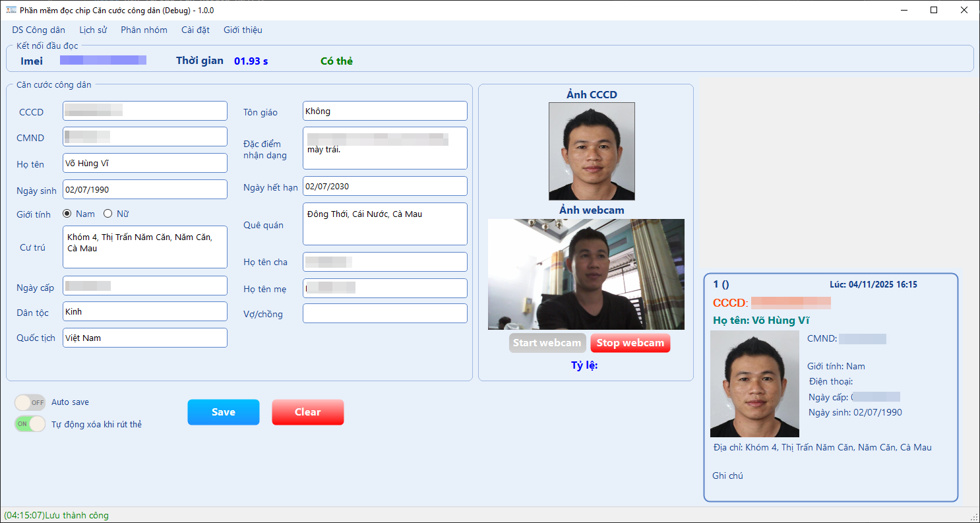The height and width of the screenshot is (523, 980).
Task: Focus the Họ tên input field
Action: [145, 163]
